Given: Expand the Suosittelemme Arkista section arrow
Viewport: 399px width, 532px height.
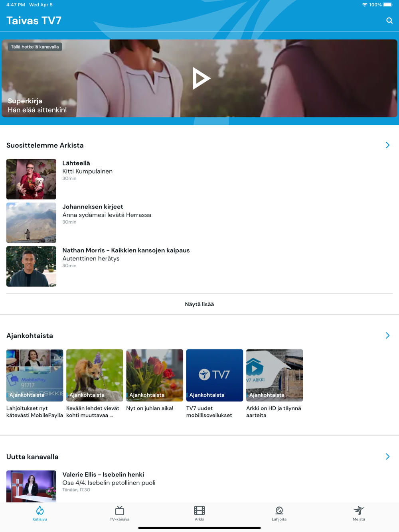Looking at the screenshot, I should tap(387, 145).
